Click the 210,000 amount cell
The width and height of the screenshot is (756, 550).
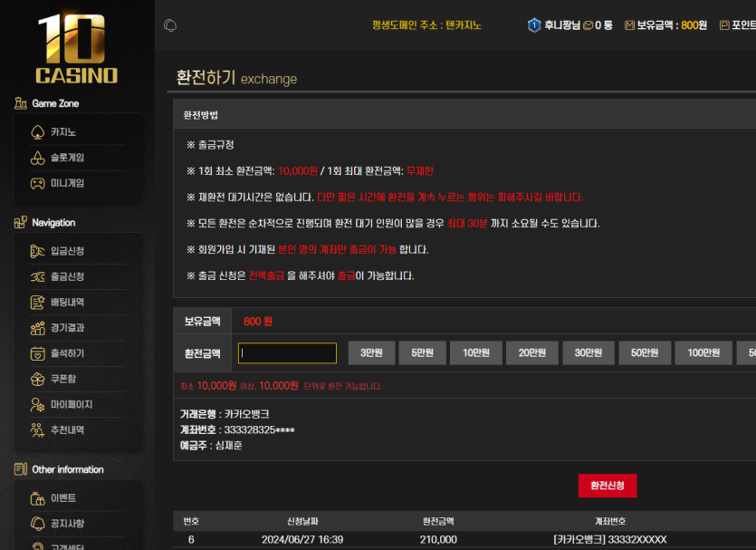pos(438,539)
